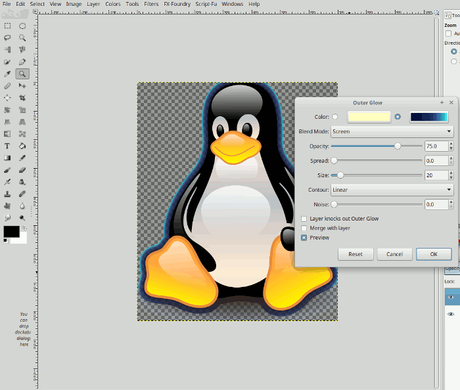460x390 pixels.
Task: Select the Color Picker tool
Action: click(7, 74)
